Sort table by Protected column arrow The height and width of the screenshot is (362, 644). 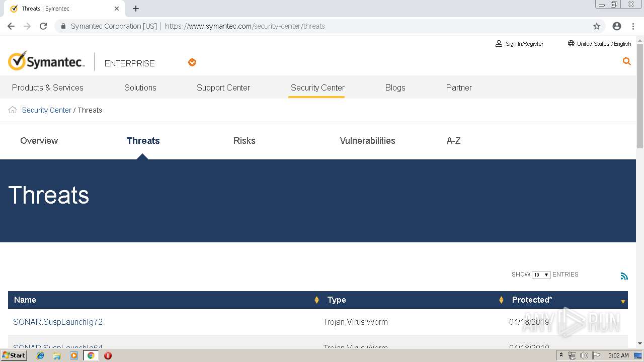pos(623,302)
